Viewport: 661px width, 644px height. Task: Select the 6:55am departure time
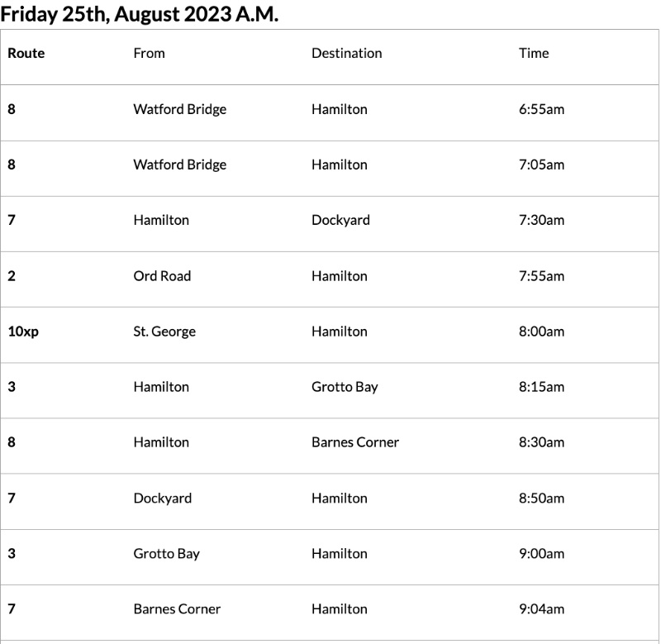click(x=541, y=109)
